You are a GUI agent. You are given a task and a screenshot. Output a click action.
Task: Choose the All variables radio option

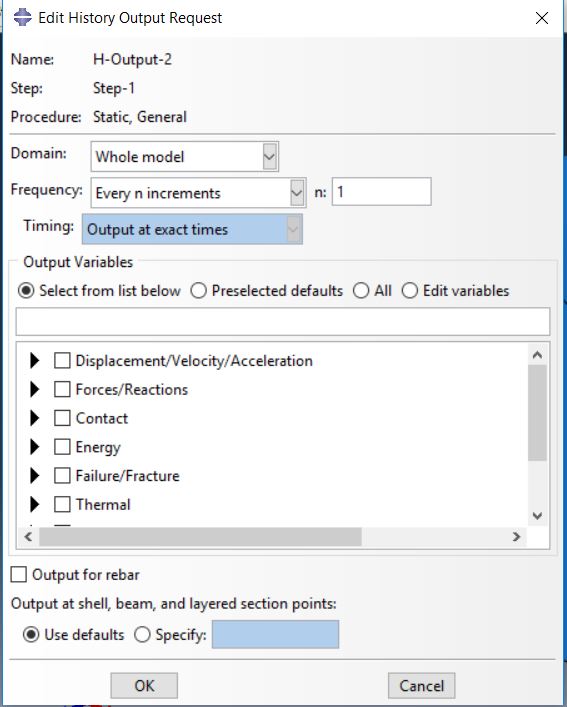point(361,291)
